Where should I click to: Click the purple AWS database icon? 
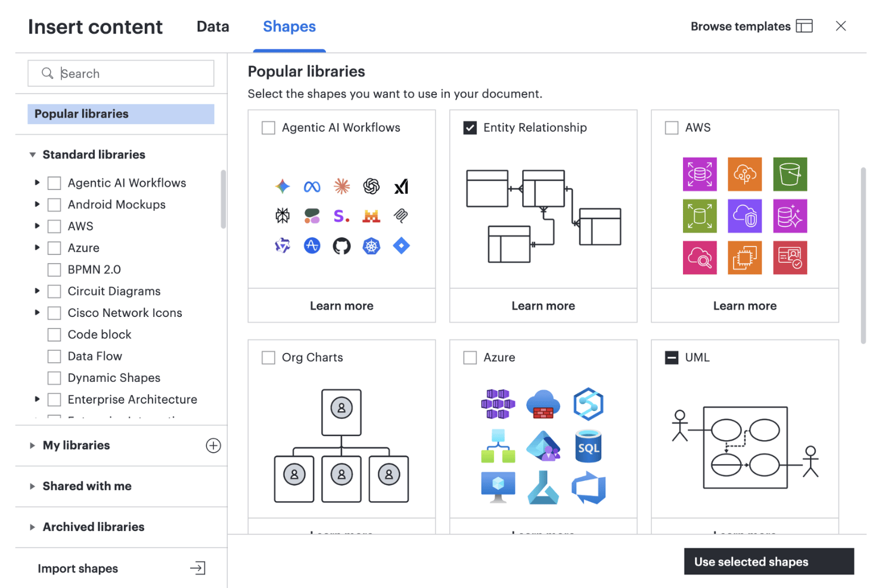pos(700,174)
